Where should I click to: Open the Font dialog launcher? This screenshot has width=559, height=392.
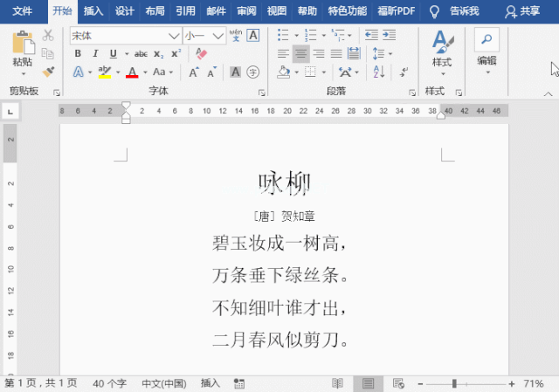click(x=262, y=93)
